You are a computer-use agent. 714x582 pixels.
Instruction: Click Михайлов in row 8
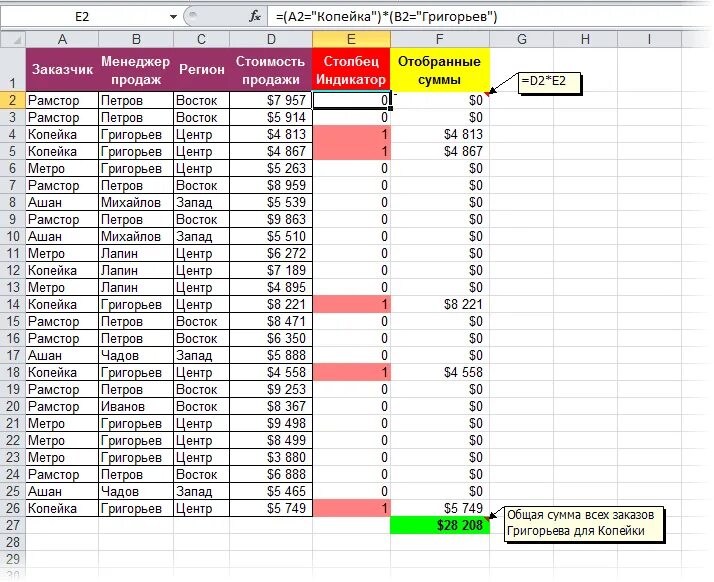click(x=136, y=202)
